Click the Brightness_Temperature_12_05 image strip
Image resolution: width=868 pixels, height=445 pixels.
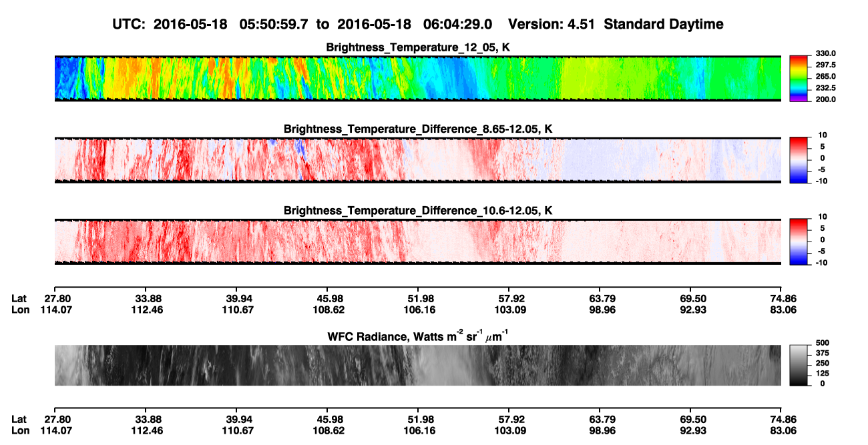tap(417, 78)
